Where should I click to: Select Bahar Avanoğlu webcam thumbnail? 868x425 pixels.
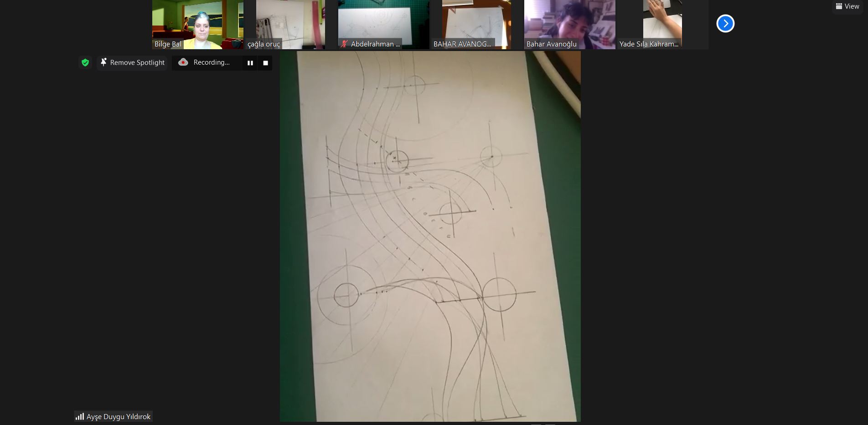point(569,25)
